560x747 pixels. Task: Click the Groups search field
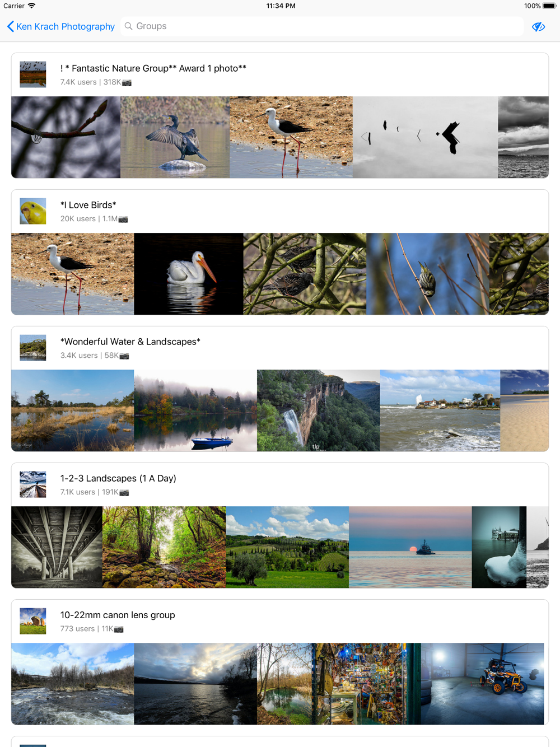[x=322, y=26]
